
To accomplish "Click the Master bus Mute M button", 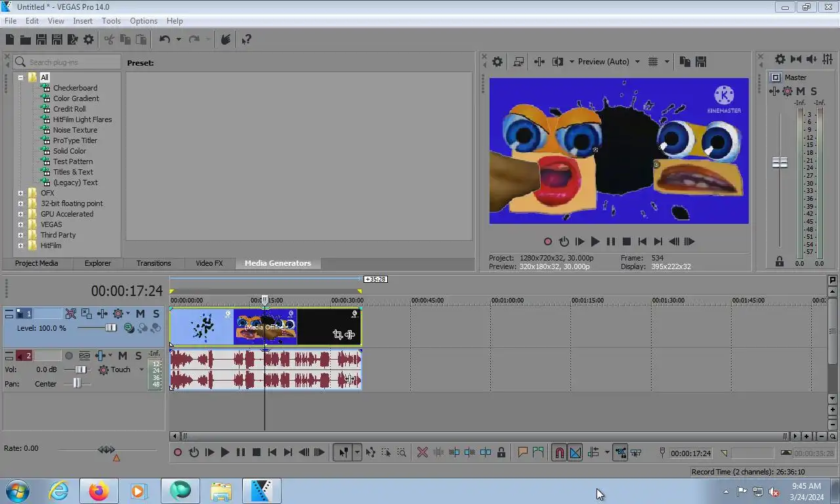I will (801, 91).
